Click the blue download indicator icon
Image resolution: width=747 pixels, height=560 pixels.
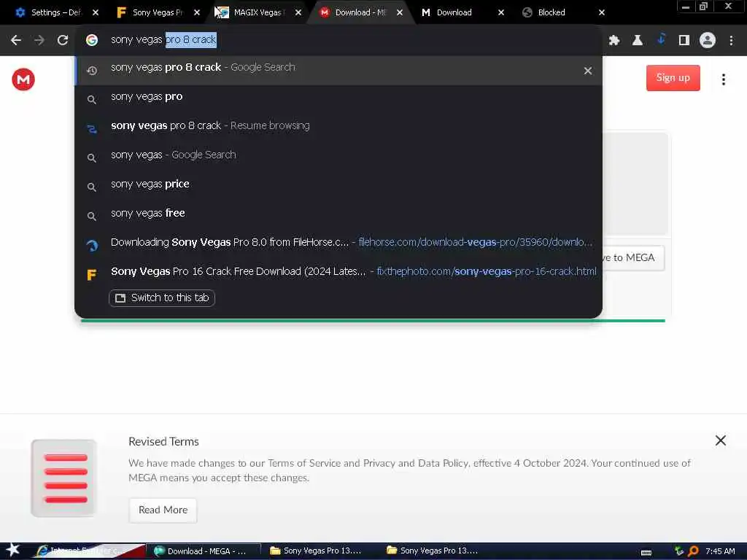[661, 39]
